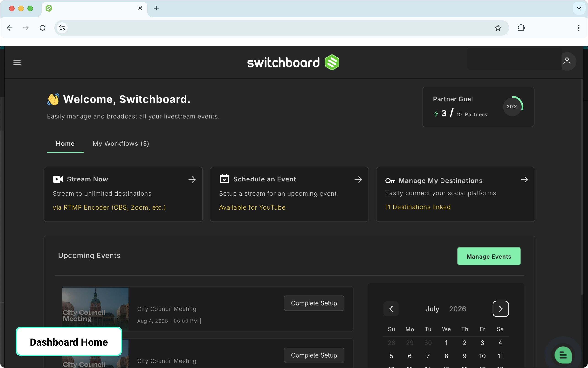
Task: Go to next month in calendar
Action: [x=501, y=309]
